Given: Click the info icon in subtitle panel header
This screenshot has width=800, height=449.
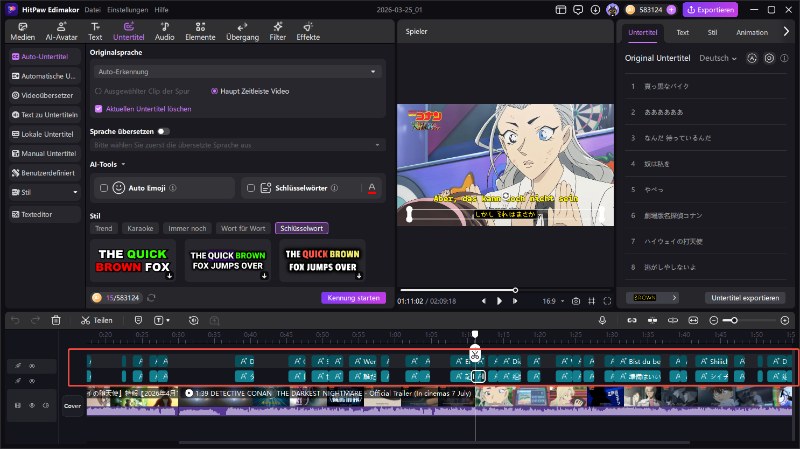Looking at the screenshot, I should click(x=784, y=58).
